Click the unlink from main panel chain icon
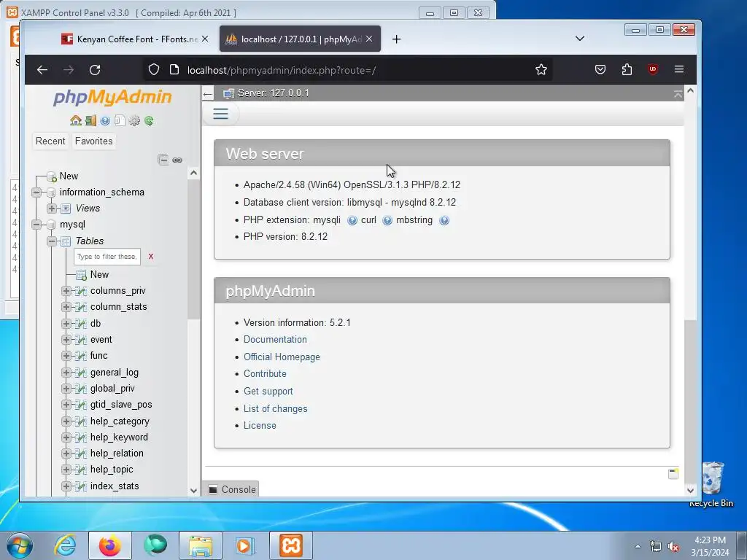Viewport: 747px width, 560px height. pos(177,160)
